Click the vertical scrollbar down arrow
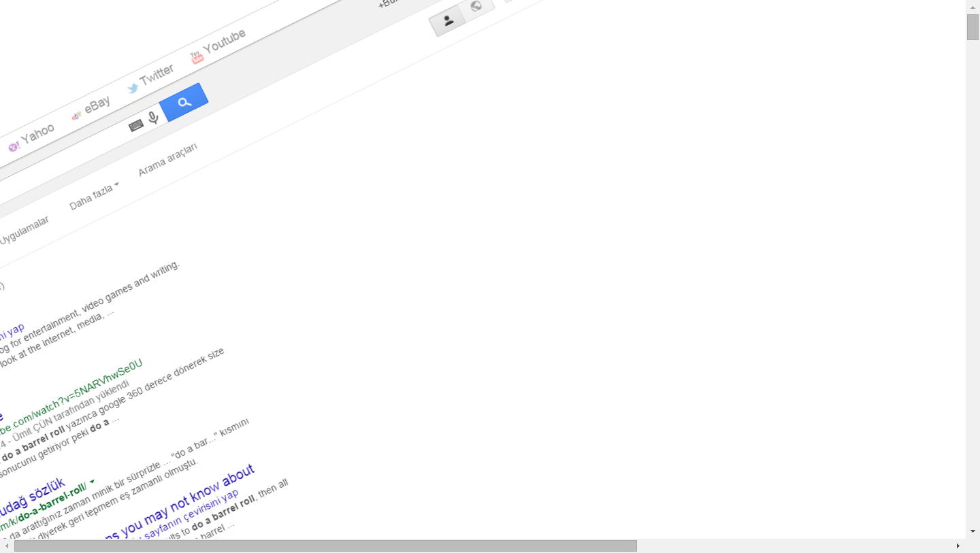The image size is (980, 553). coord(973,531)
